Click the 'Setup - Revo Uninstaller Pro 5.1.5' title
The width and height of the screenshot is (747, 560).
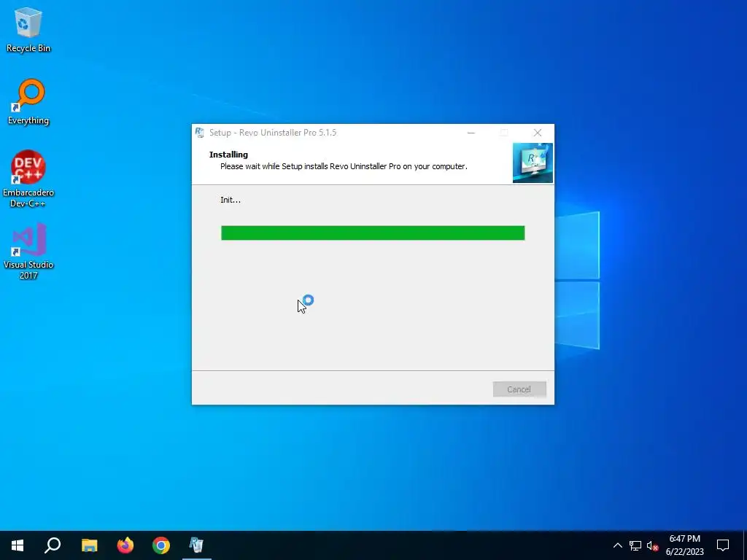273,133
